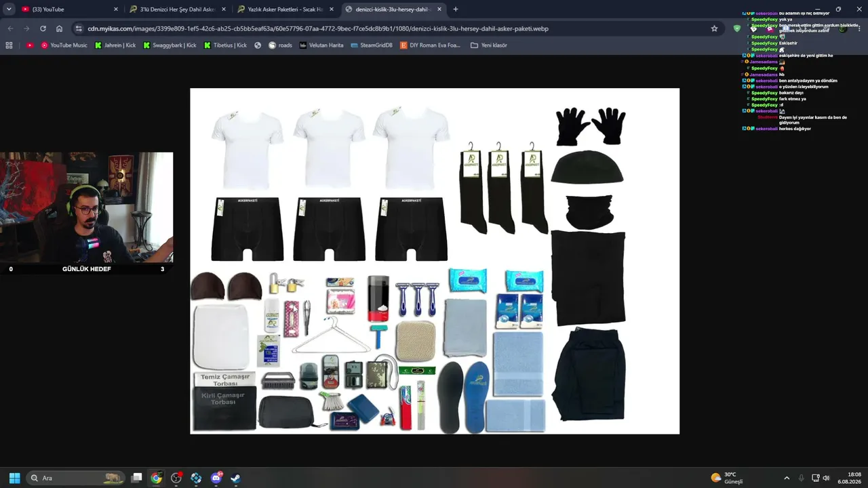Open the Velutan Harita bookmark
The height and width of the screenshot is (488, 868).
321,45
